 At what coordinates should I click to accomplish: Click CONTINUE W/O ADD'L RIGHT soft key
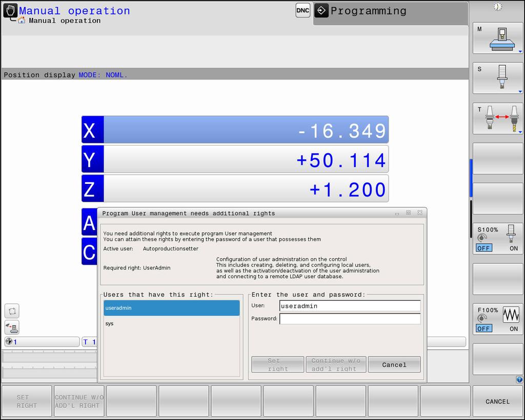click(79, 401)
